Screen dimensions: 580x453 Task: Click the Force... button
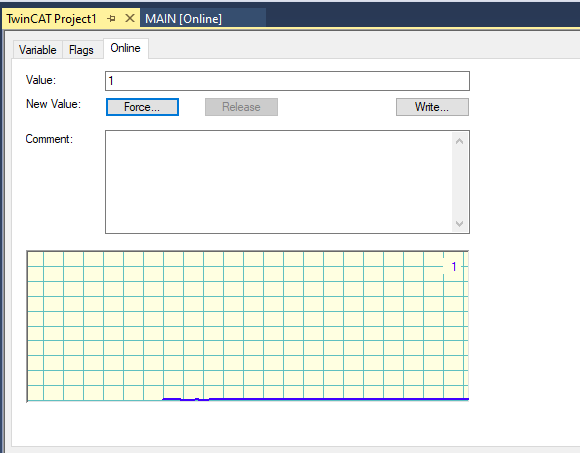click(x=142, y=107)
